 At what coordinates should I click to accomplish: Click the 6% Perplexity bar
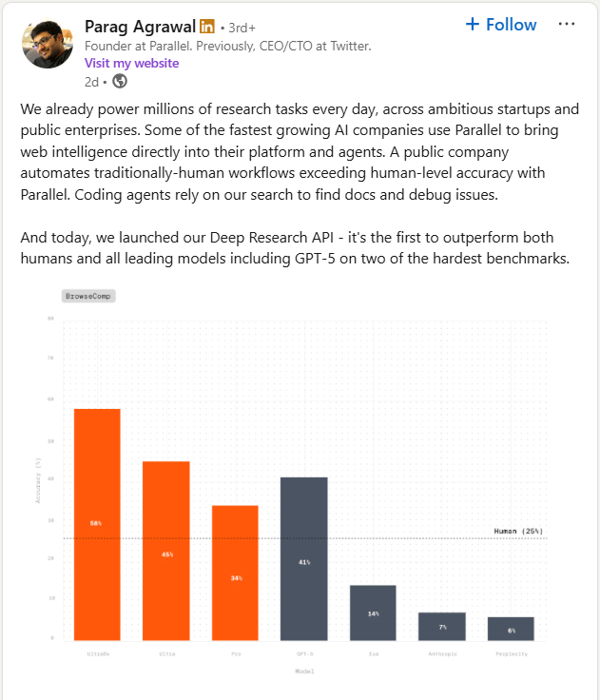511,629
